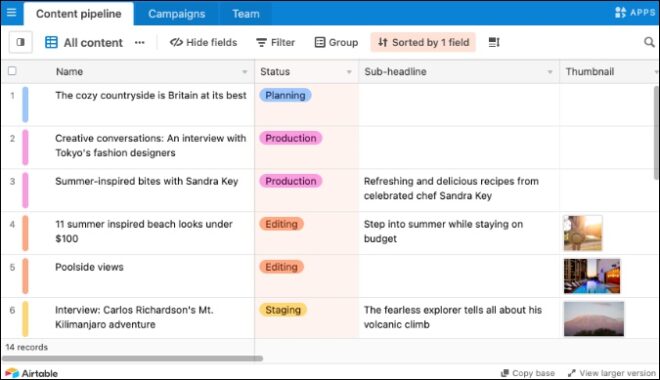This screenshot has width=660, height=380.
Task: Open Kilimanjaro thumbnail image
Action: (593, 319)
